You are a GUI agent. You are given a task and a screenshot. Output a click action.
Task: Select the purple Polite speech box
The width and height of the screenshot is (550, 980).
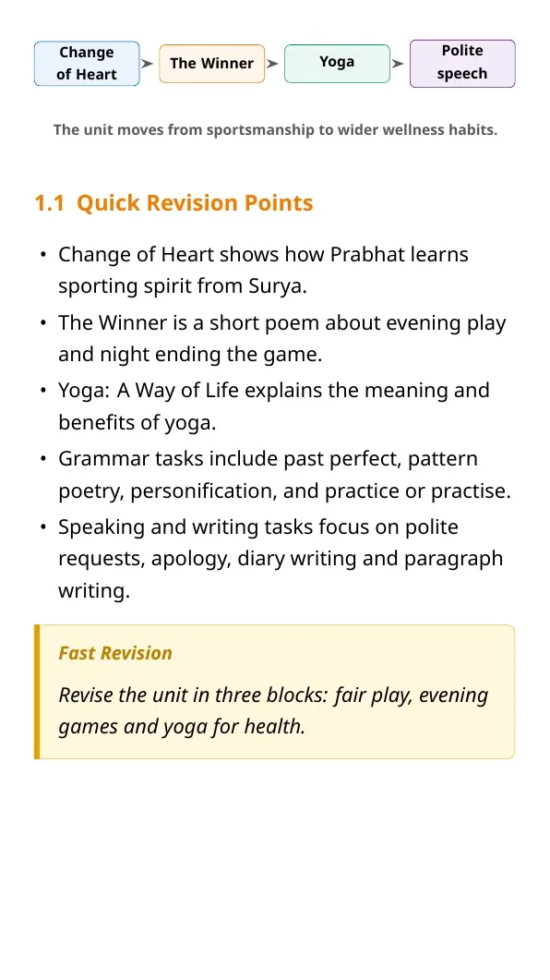462,63
